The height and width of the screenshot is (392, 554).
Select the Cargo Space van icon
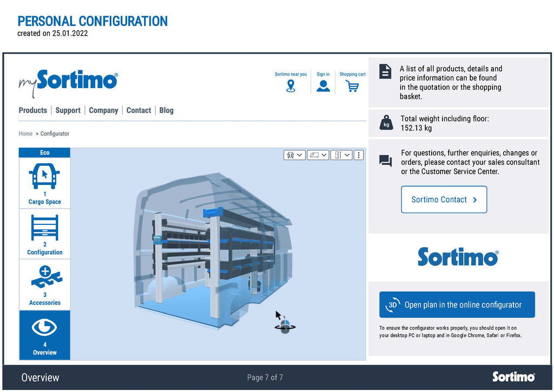coord(44,176)
